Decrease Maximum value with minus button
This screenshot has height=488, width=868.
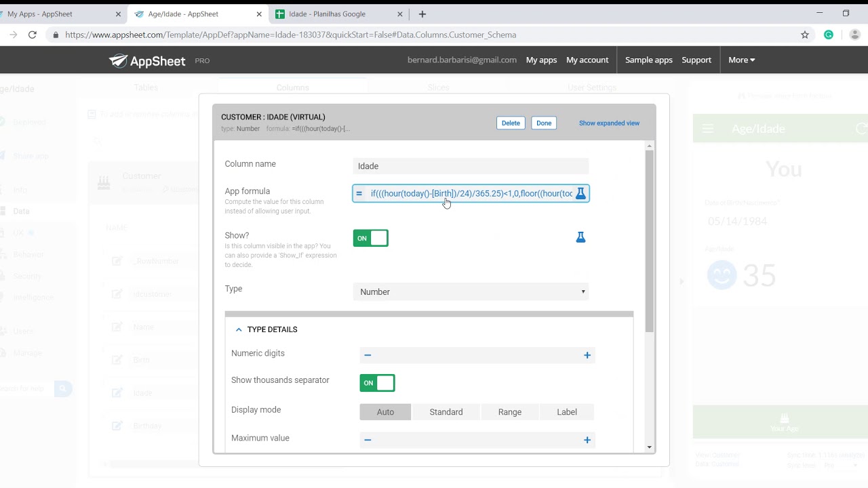[368, 440]
